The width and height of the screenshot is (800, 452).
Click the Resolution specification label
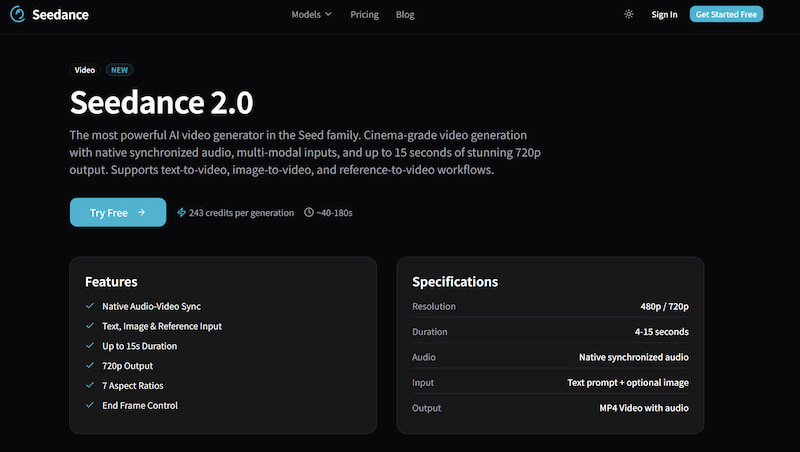coord(434,306)
